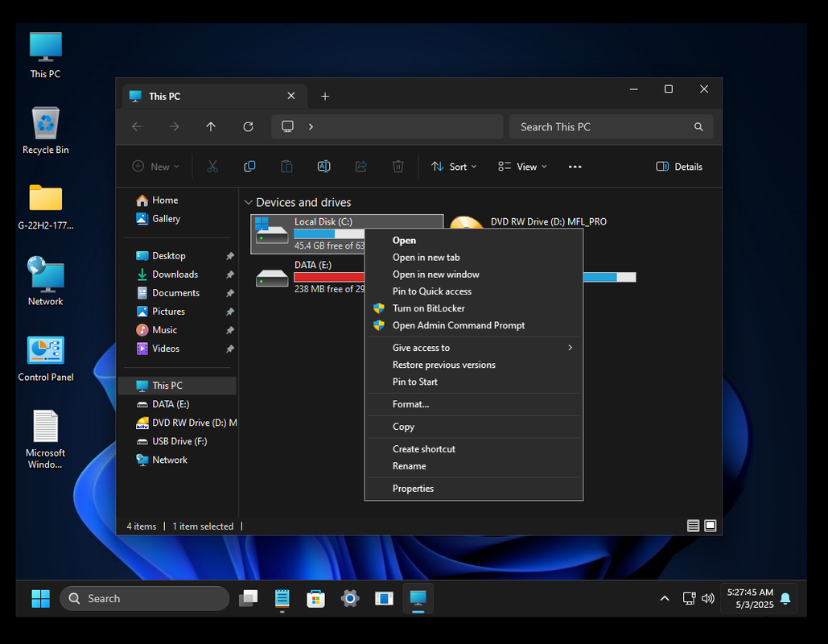This screenshot has width=828, height=644.
Task: Click the Paste clipboard icon in toolbar
Action: (286, 167)
